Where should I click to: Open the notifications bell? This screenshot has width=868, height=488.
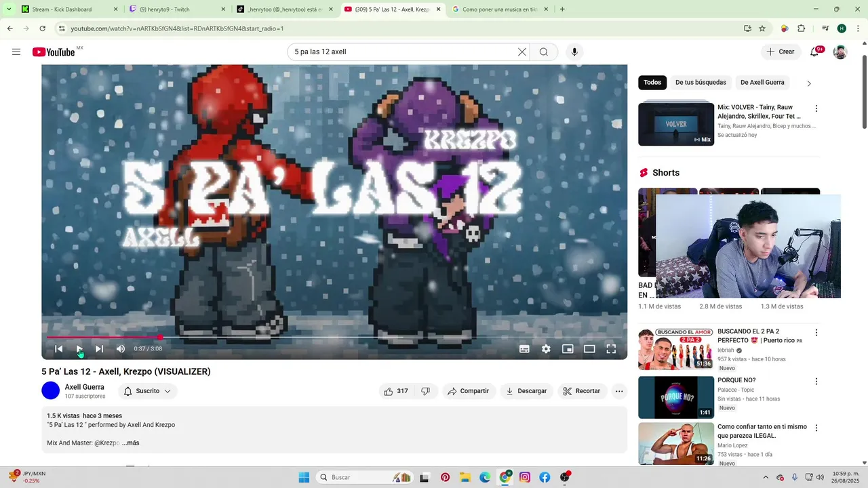[x=814, y=52]
